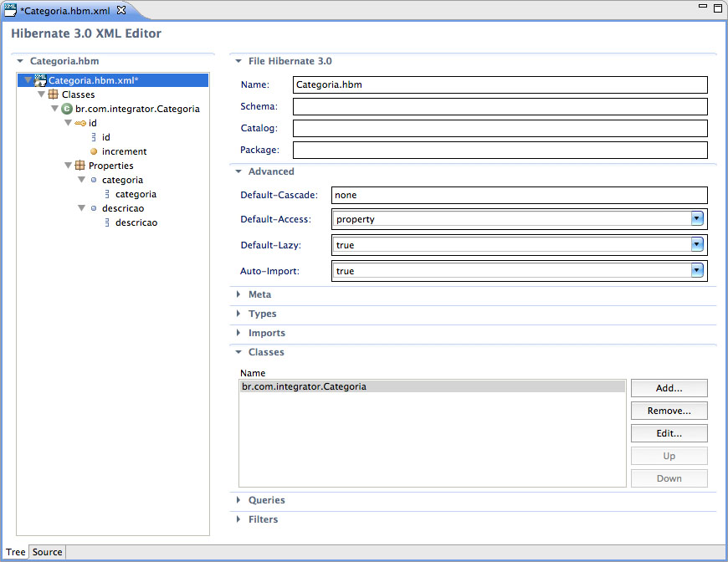Click the Categoria.hbm.xml root node icon

pos(40,80)
